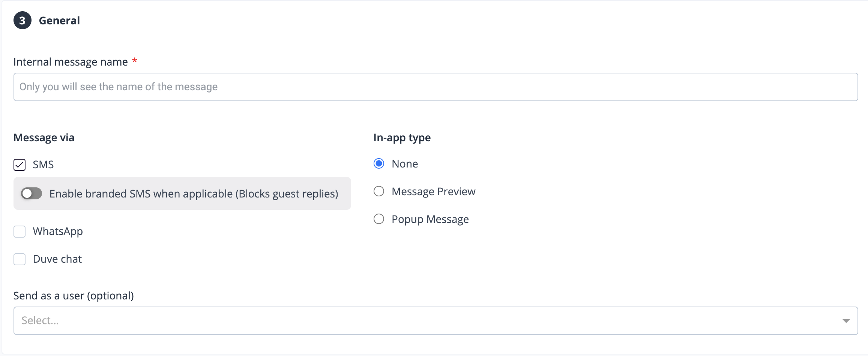This screenshot has height=356, width=868.
Task: Toggle the branded SMS switch on
Action: [x=32, y=194]
